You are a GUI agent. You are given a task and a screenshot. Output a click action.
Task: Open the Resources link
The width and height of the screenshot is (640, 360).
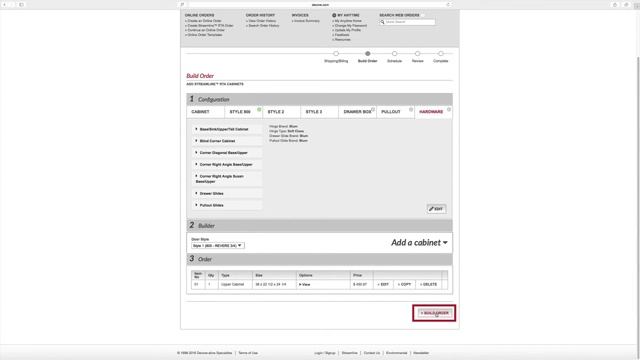[x=342, y=40]
